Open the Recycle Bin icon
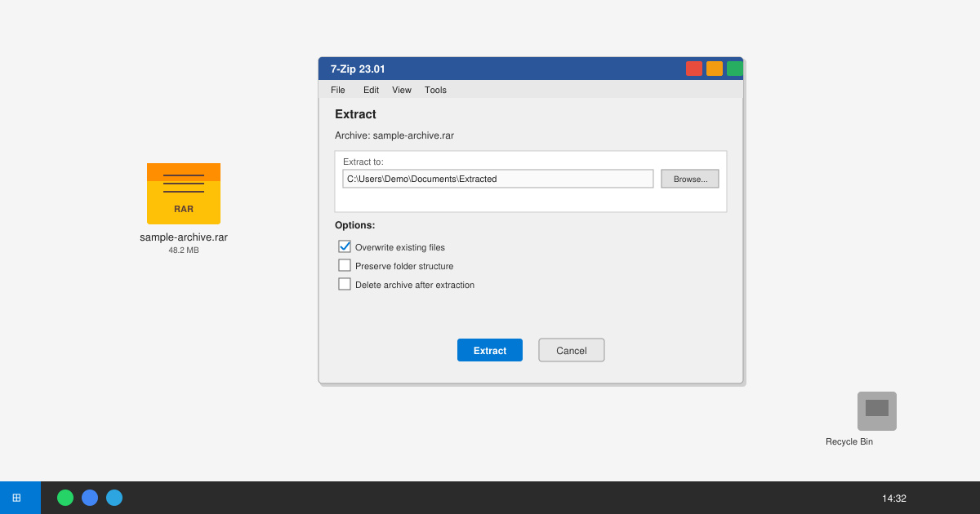Screen dimensions: 980x514 click(877, 411)
